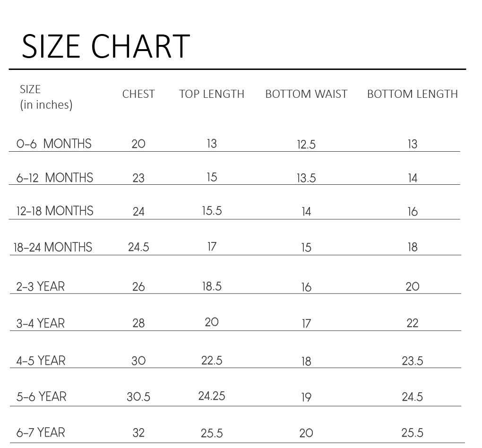
Task: Click the SIZE (in inches) header
Action: click(46, 97)
